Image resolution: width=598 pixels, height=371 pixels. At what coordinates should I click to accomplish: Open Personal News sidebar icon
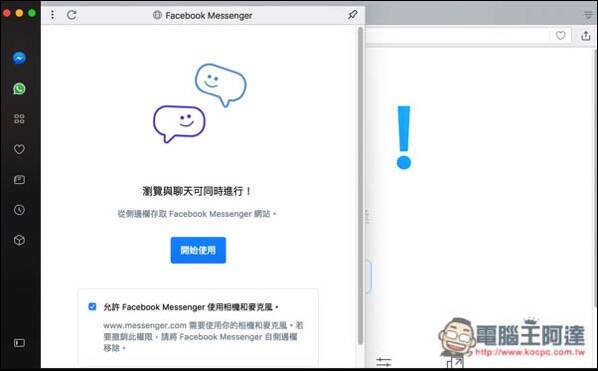coord(19,180)
